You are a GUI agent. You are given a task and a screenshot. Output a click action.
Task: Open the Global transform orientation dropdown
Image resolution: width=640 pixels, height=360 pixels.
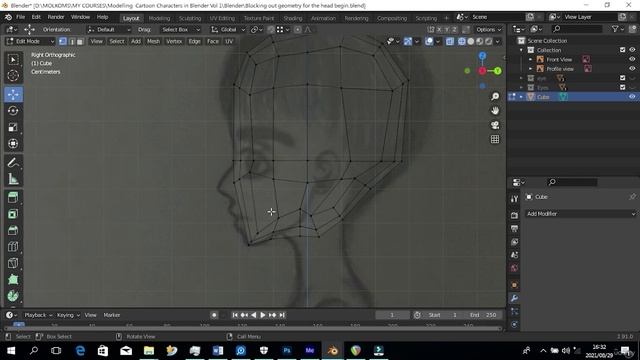228,29
